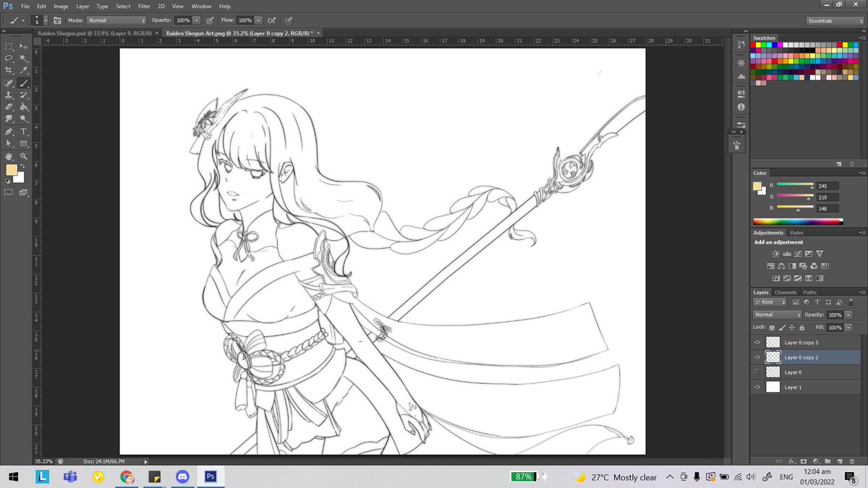This screenshot has width=868, height=488.
Task: Change the screen mode
Action: 23,192
